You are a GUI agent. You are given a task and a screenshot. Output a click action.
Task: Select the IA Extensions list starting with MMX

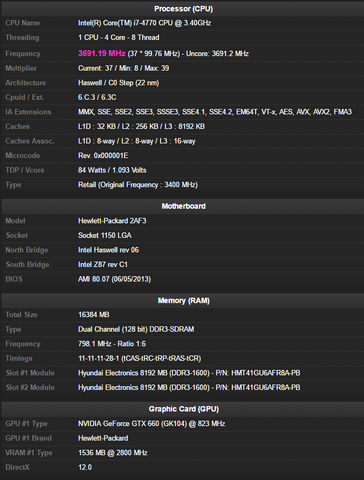pos(215,112)
